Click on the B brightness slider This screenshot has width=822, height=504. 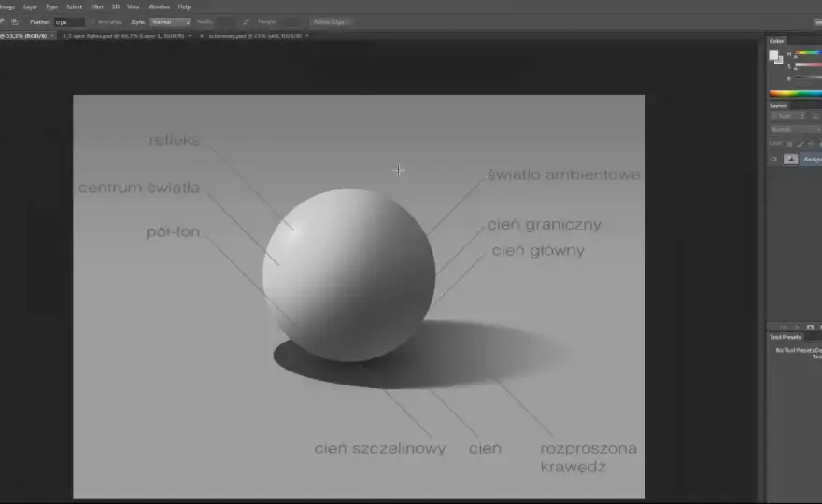pos(808,77)
